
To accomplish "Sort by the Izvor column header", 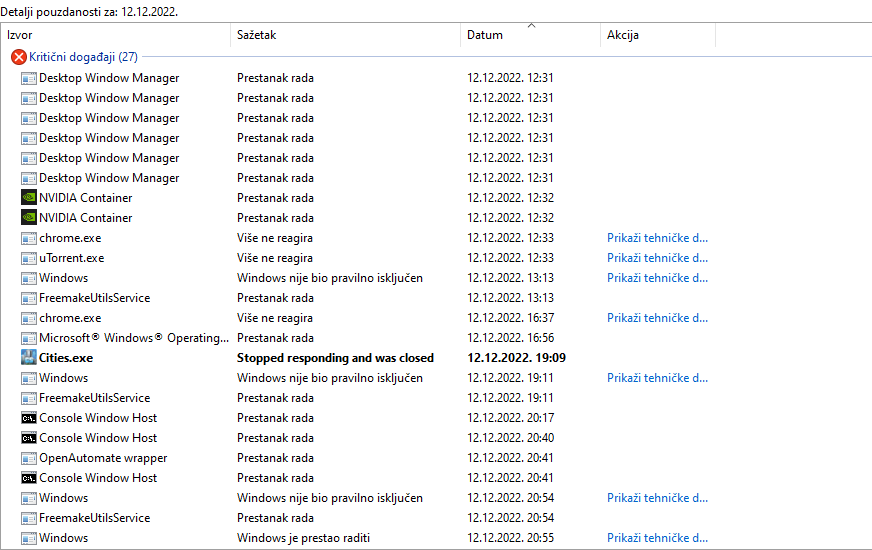I will pos(115,35).
